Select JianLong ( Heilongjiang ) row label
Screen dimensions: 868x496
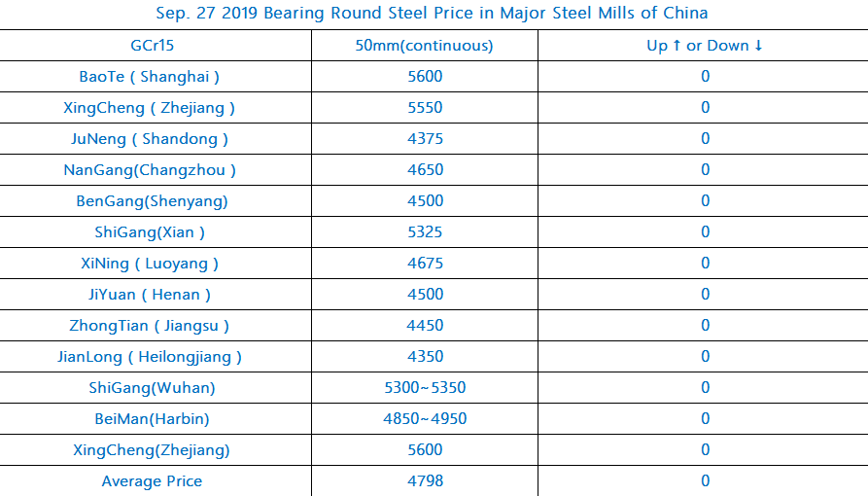point(150,357)
